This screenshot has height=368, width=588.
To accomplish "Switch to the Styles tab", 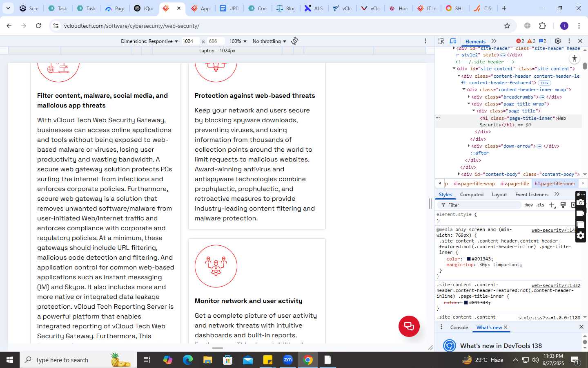I will coord(445,195).
